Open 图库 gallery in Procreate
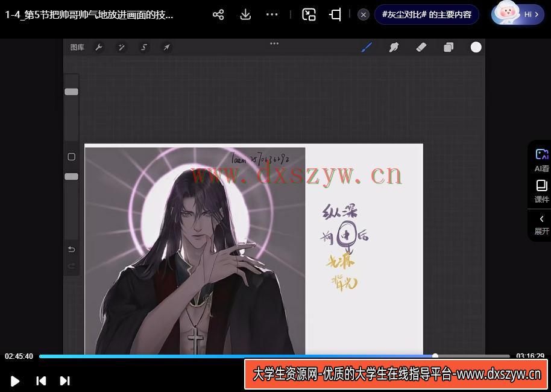Image resolution: width=551 pixels, height=392 pixels. pyautogui.click(x=77, y=47)
